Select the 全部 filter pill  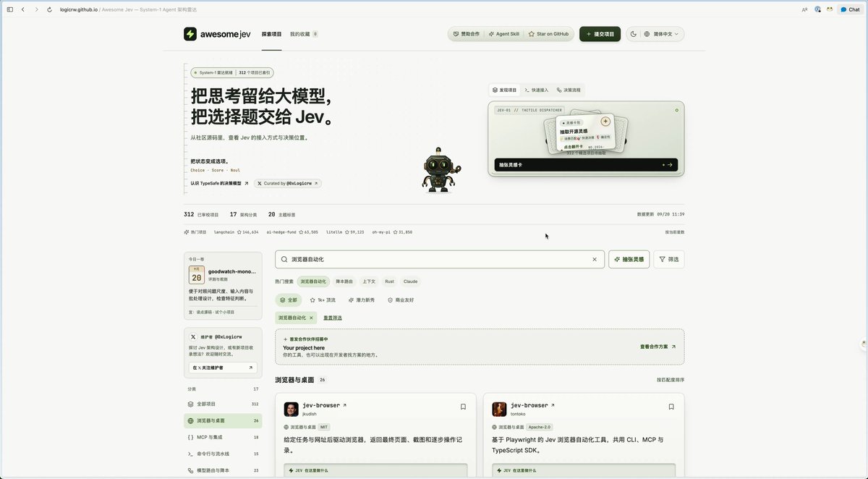pos(289,300)
